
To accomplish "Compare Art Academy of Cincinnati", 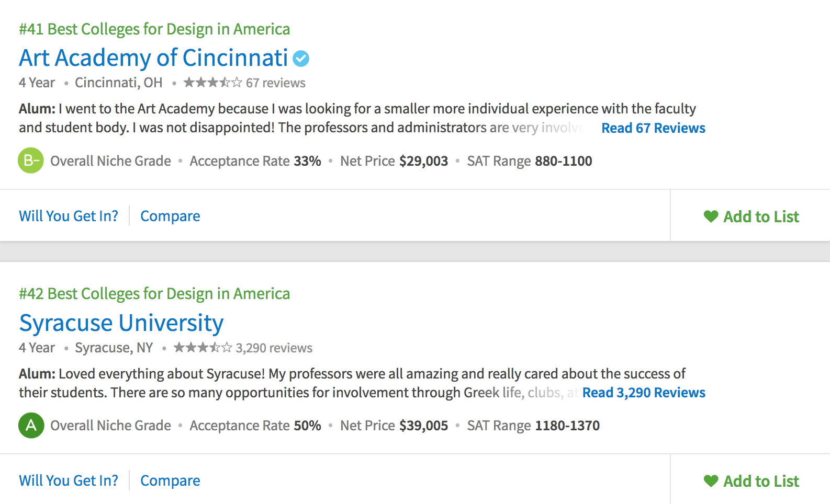I will [170, 216].
